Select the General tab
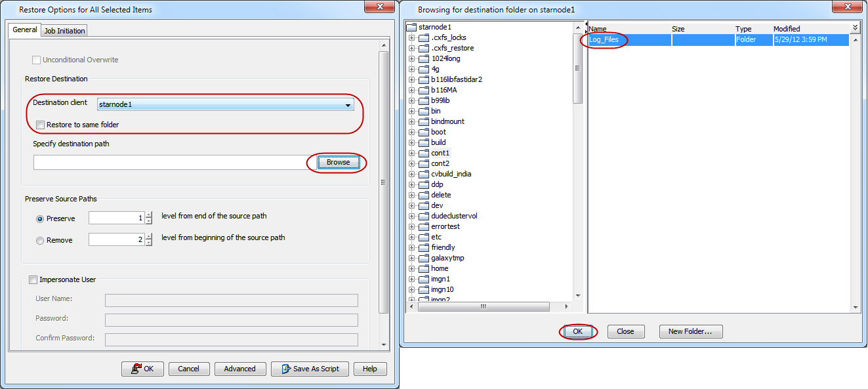The width and height of the screenshot is (868, 389). point(24,30)
